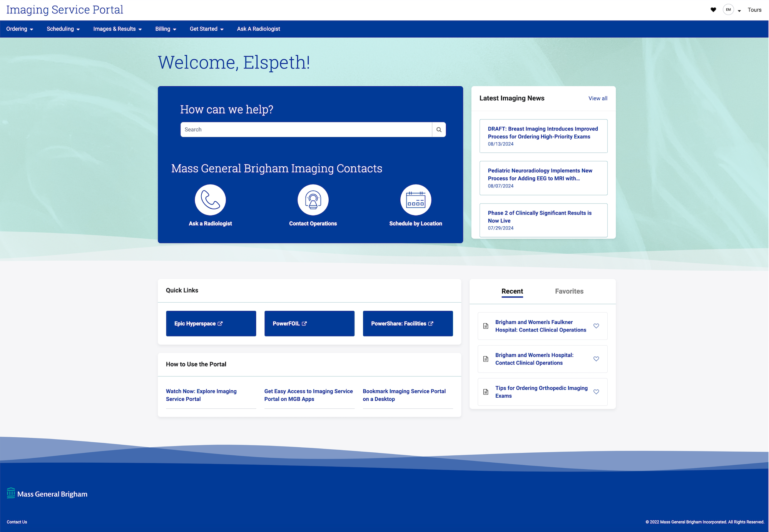The height and width of the screenshot is (532, 769).
Task: Click document icon beside Faulkner Hospital item
Action: point(486,326)
